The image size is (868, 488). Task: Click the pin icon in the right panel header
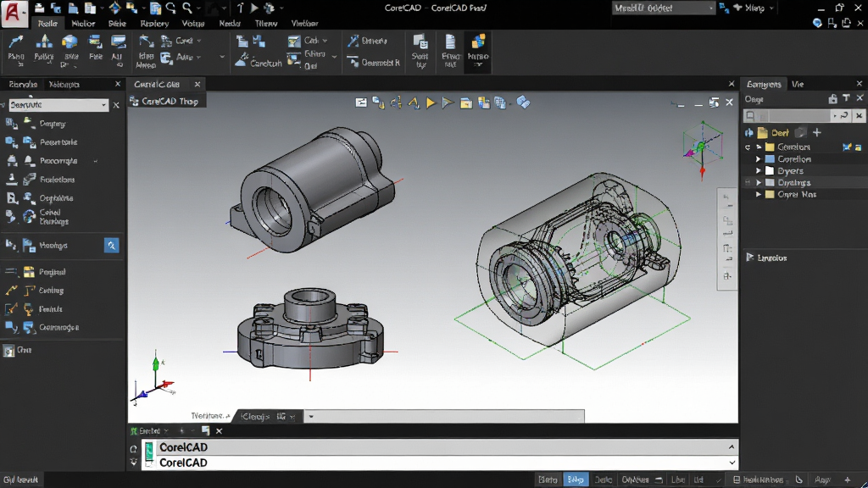(846, 98)
